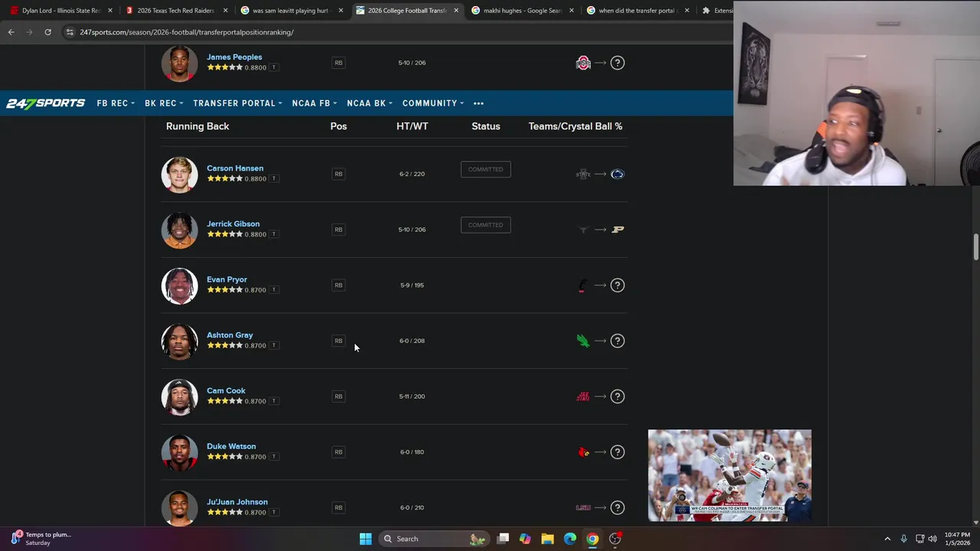
Task: Open Cam Cook player profile link
Action: pyautogui.click(x=226, y=391)
